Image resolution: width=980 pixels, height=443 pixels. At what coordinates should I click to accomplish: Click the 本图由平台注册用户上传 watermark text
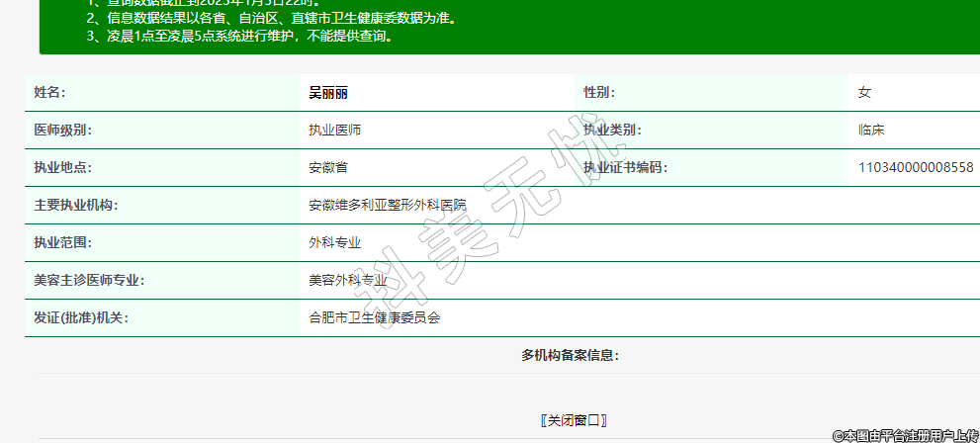tap(905, 435)
